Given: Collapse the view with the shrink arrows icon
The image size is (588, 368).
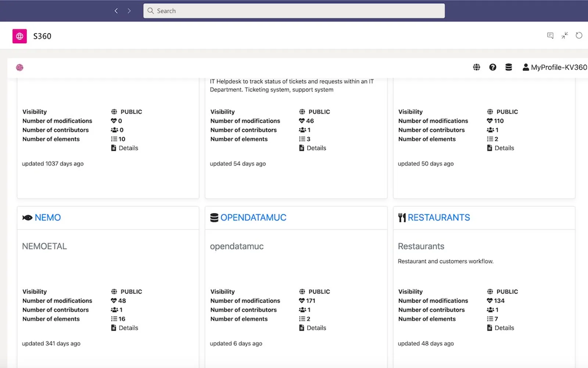Looking at the screenshot, I should pos(565,36).
